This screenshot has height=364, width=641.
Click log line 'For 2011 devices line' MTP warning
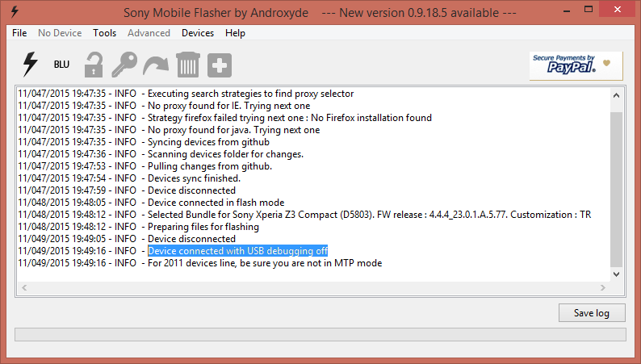[200, 263]
